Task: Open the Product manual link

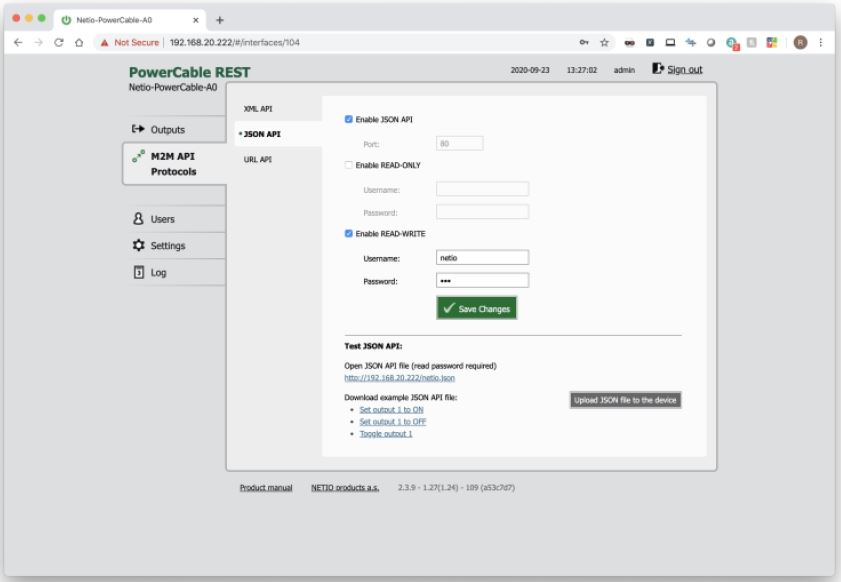Action: pos(266,488)
